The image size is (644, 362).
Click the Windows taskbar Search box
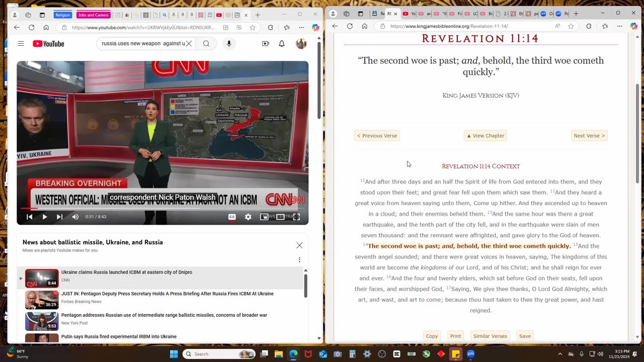(219, 354)
